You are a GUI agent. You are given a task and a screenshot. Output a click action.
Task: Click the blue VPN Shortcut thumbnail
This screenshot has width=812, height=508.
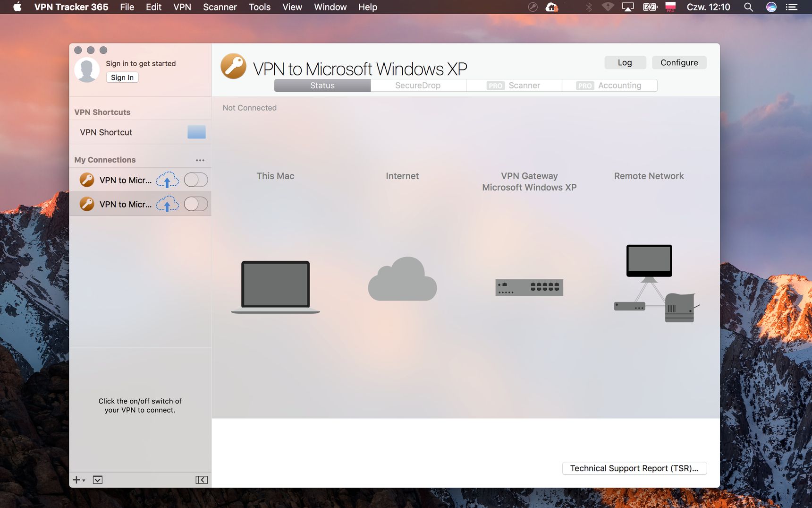pos(196,132)
